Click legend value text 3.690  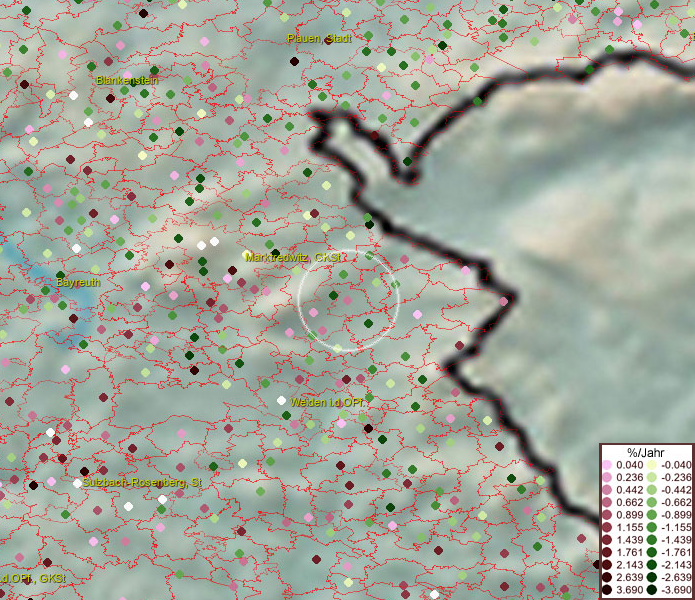pyautogui.click(x=630, y=590)
